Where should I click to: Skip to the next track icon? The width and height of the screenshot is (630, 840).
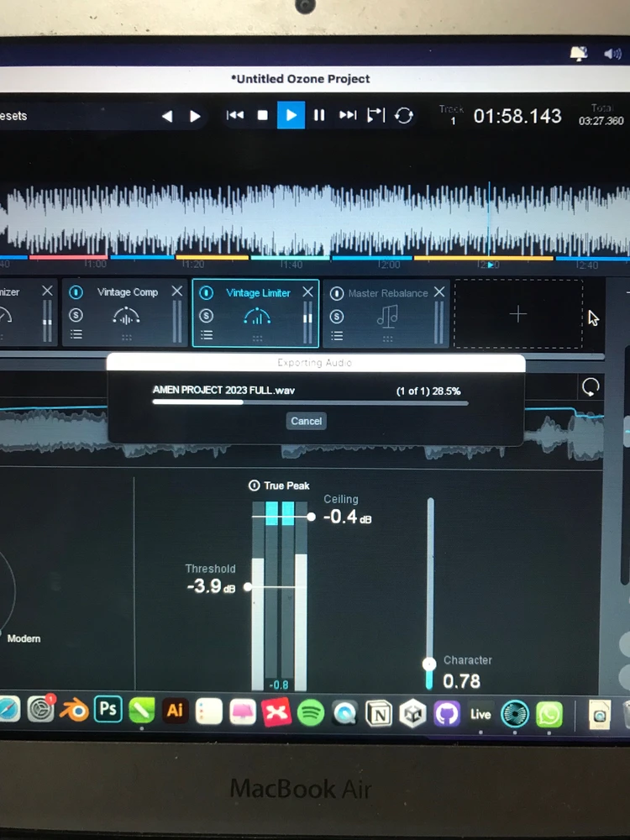pos(347,116)
